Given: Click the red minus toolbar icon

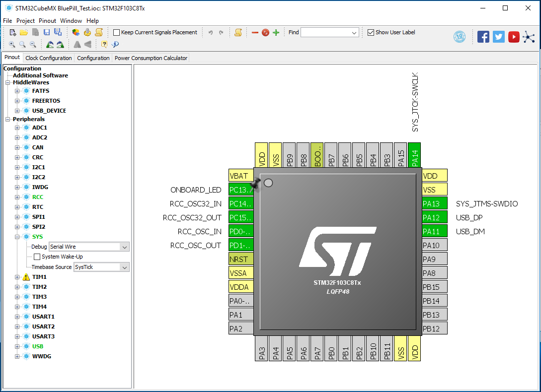Looking at the screenshot, I should [255, 32].
